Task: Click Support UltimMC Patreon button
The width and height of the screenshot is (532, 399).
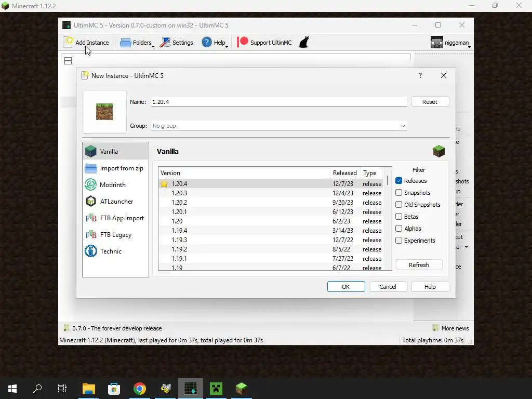Action: point(264,43)
